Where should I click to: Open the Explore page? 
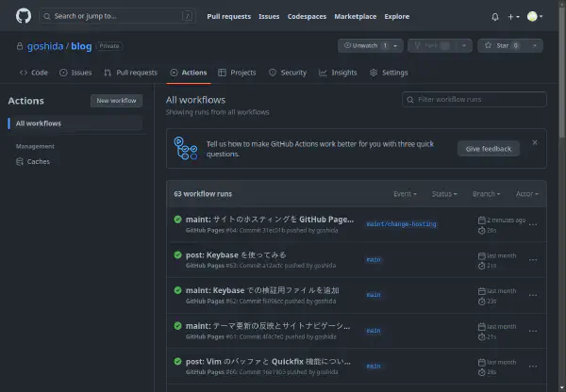397,17
